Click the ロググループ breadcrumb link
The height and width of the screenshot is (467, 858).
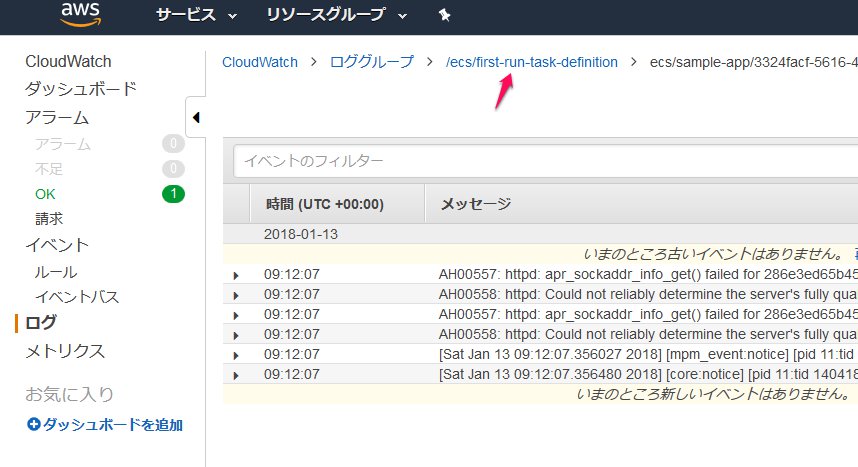point(371,62)
